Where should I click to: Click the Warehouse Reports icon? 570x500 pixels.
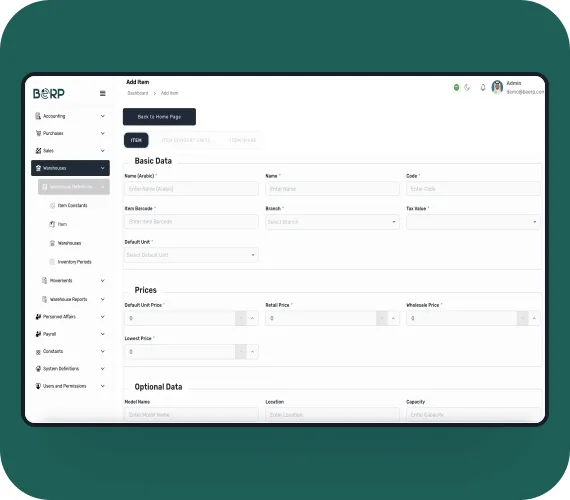[x=45, y=299]
